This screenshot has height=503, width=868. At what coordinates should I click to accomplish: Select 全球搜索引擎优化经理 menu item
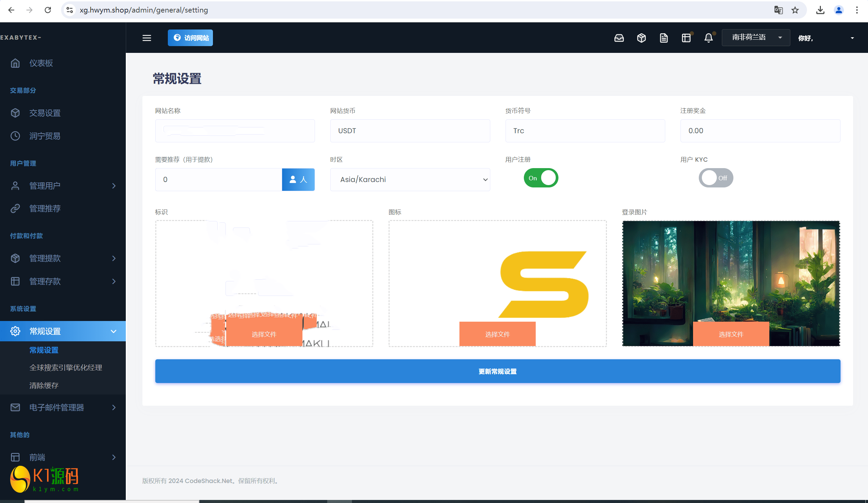point(65,368)
